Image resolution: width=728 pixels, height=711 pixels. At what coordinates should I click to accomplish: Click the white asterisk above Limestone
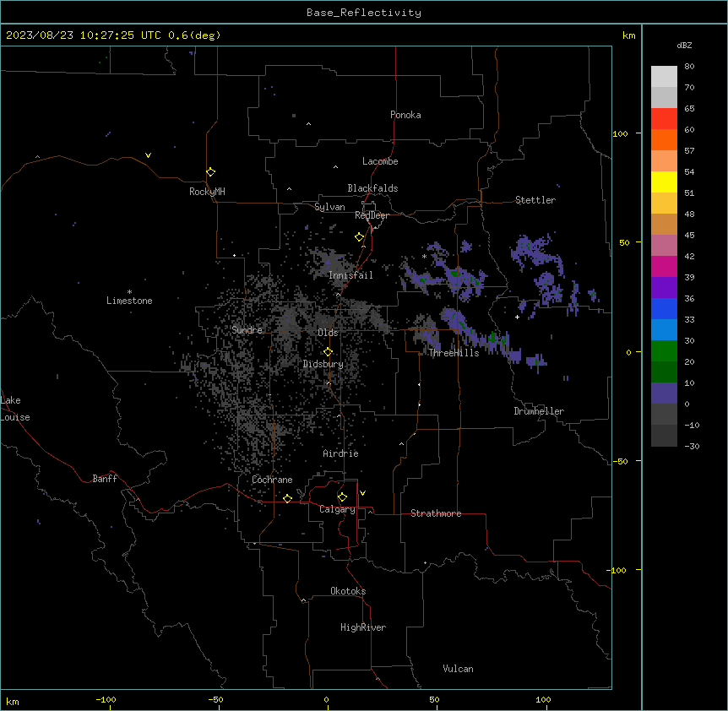click(x=129, y=292)
